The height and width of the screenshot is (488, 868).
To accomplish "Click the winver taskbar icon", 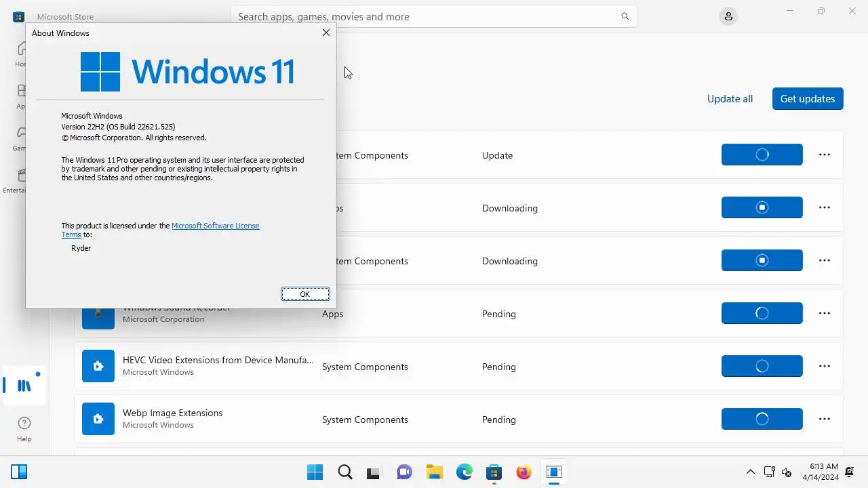I will click(x=554, y=472).
